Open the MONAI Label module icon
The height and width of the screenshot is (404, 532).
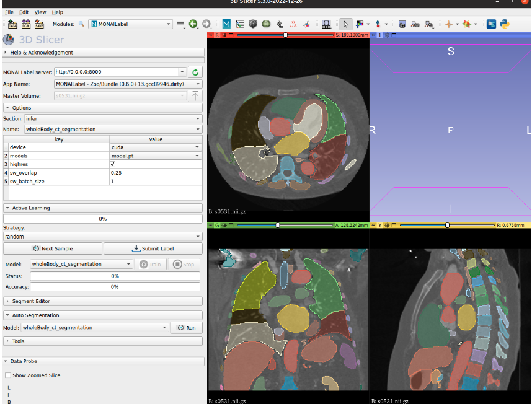[x=226, y=24]
